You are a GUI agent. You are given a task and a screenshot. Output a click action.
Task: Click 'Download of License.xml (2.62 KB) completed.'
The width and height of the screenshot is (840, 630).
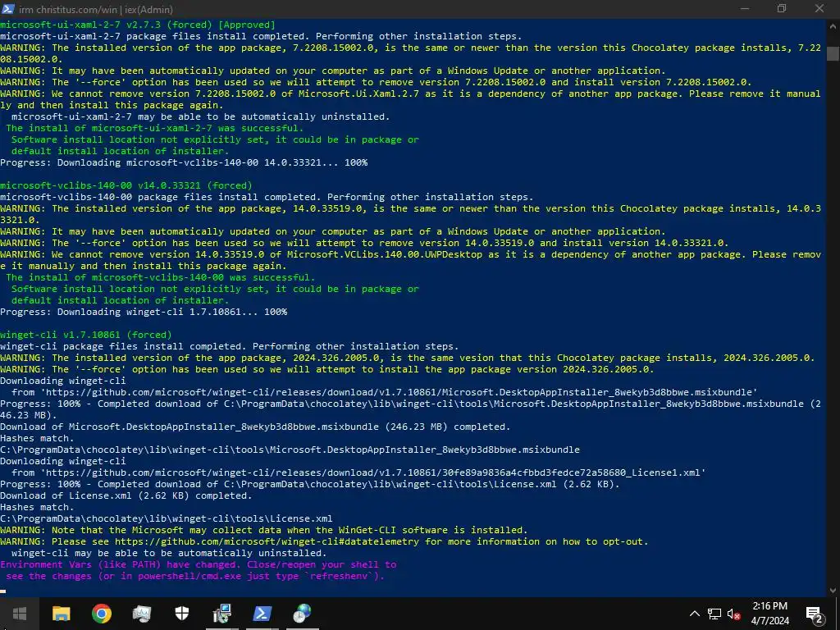[x=126, y=495]
